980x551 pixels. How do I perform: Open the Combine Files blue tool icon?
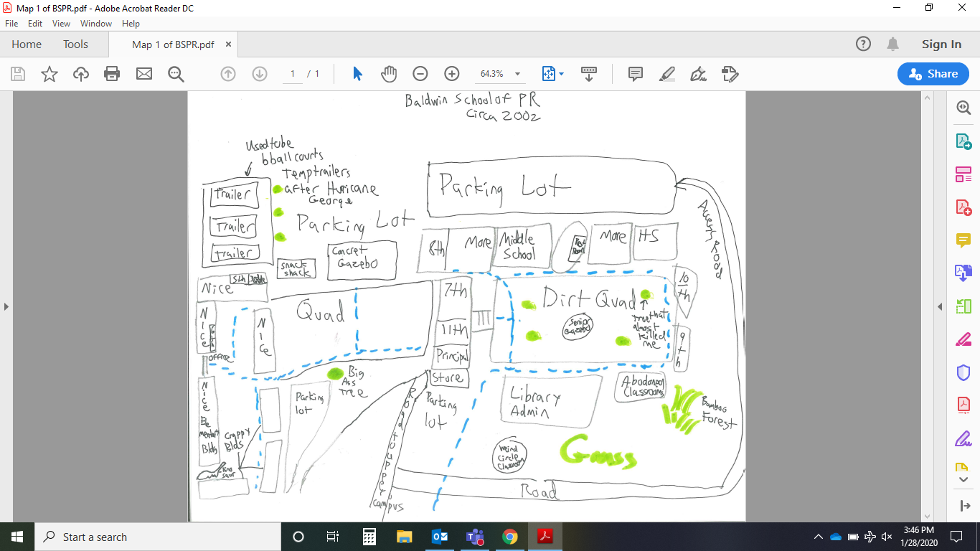pos(963,273)
